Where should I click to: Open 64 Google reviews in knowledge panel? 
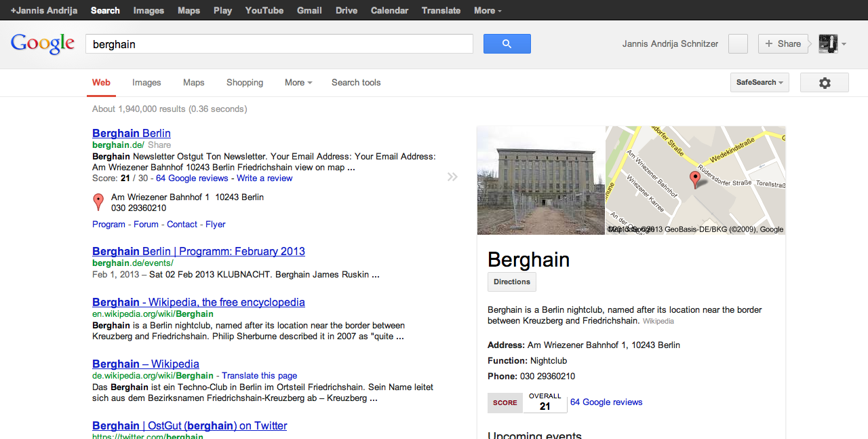click(x=606, y=402)
